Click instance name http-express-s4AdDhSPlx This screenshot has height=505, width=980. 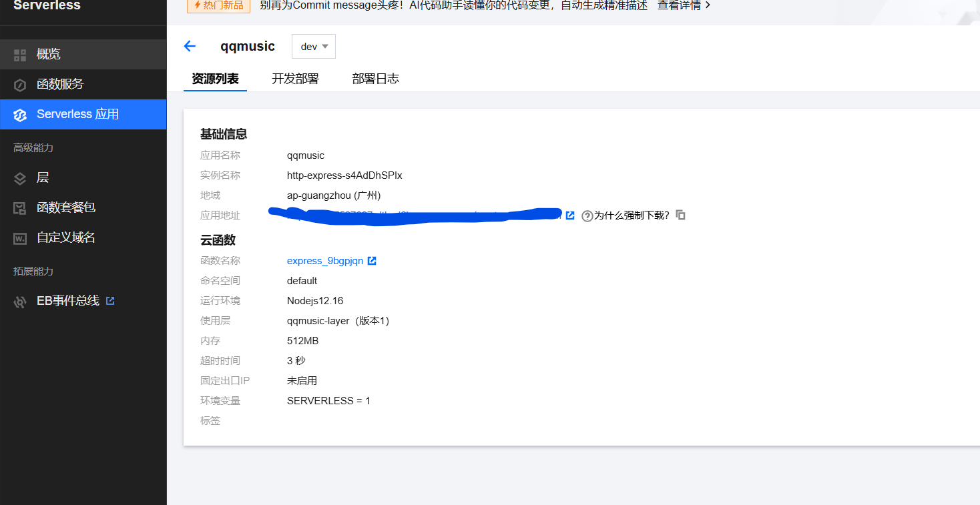[344, 175]
